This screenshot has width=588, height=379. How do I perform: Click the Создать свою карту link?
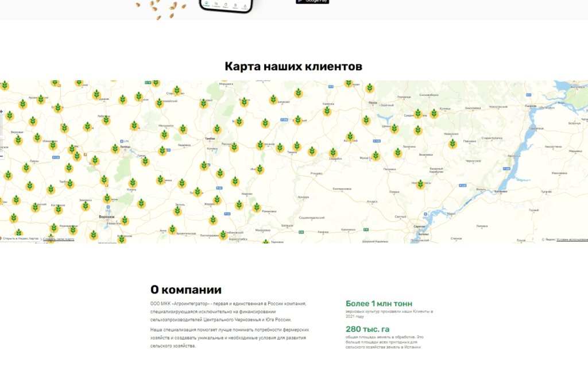[58, 239]
